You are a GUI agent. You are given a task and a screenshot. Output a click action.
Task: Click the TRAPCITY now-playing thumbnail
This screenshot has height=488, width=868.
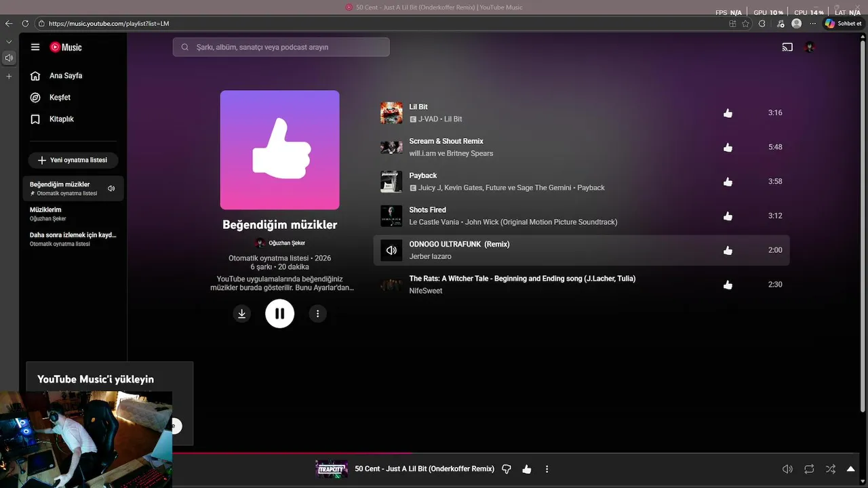tap(332, 469)
